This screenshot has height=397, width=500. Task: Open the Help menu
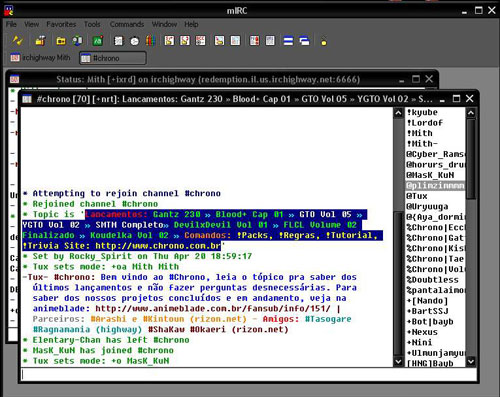point(191,24)
